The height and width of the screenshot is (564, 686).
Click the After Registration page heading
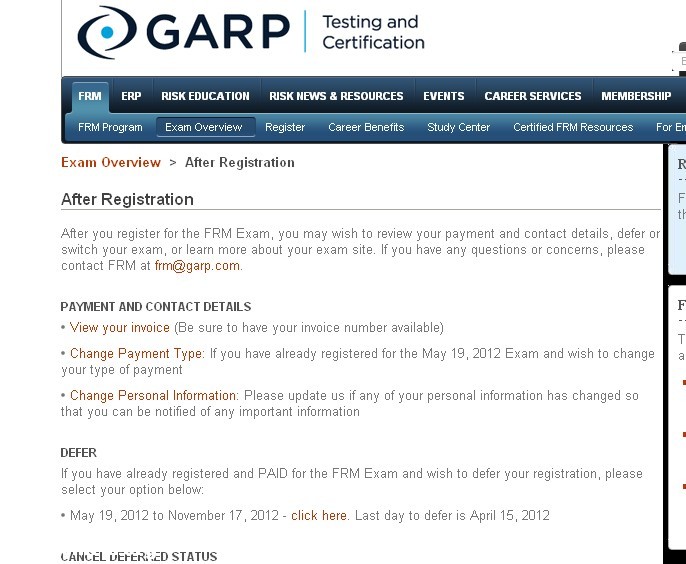(x=127, y=200)
